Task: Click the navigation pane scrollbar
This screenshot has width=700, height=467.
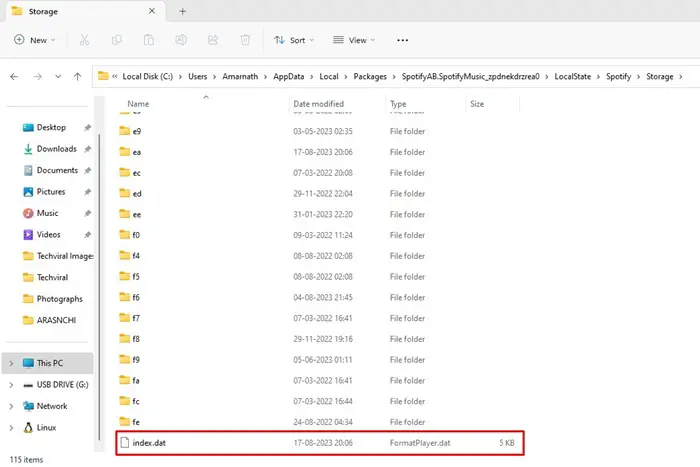Action: 99,286
